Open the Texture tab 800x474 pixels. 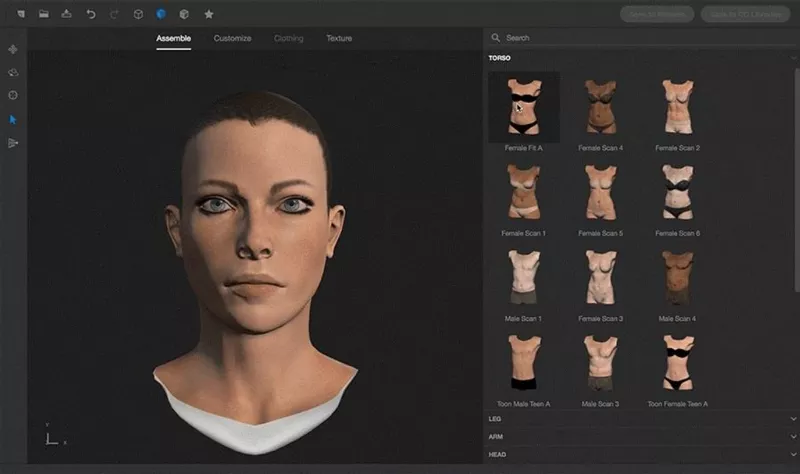click(339, 38)
